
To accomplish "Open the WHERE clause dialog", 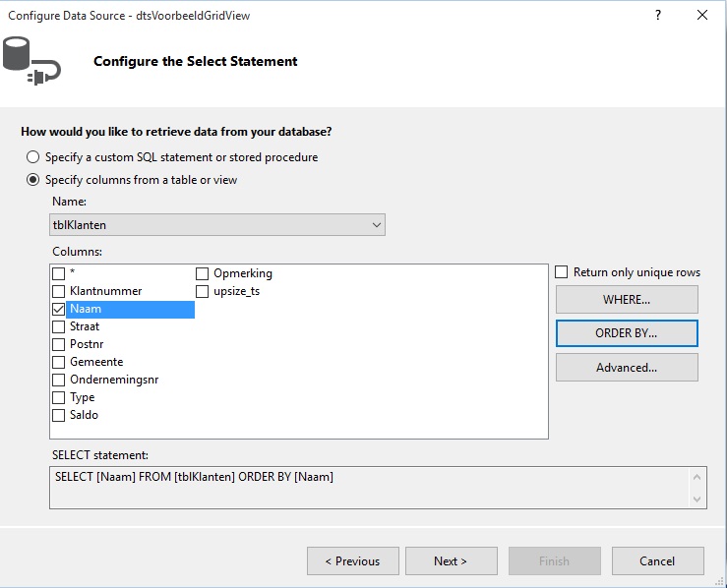I will 627,299.
